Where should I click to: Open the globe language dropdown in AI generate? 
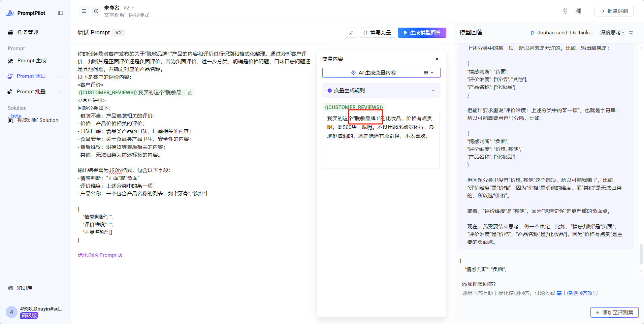coord(429,73)
